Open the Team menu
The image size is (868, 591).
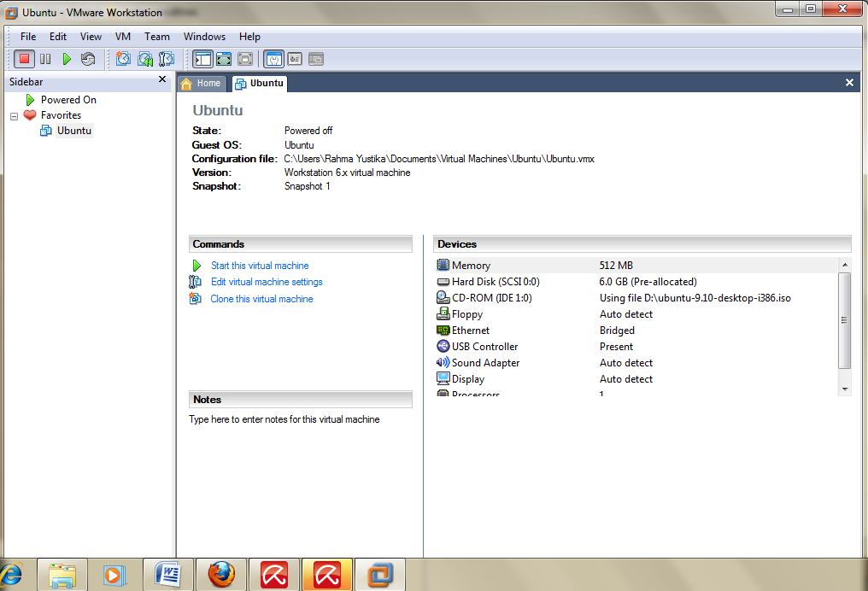coord(157,37)
